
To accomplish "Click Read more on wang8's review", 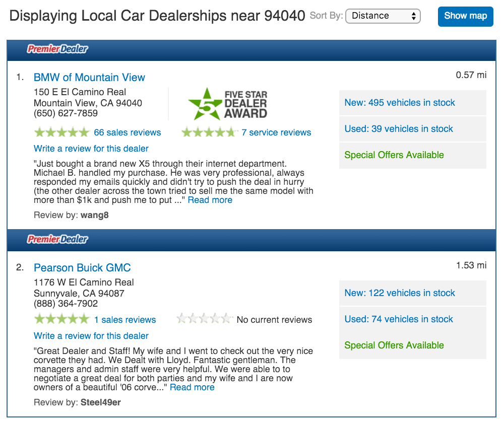I will (210, 200).
